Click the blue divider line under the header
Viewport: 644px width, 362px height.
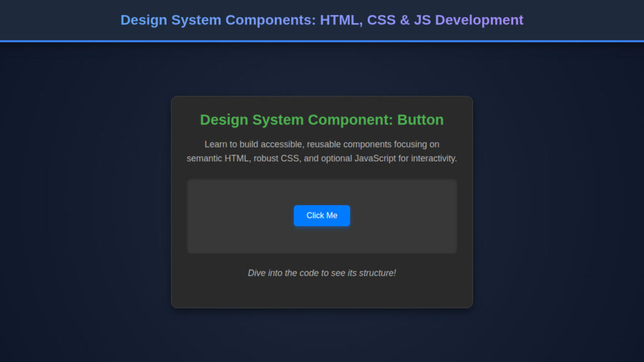pyautogui.click(x=321, y=41)
